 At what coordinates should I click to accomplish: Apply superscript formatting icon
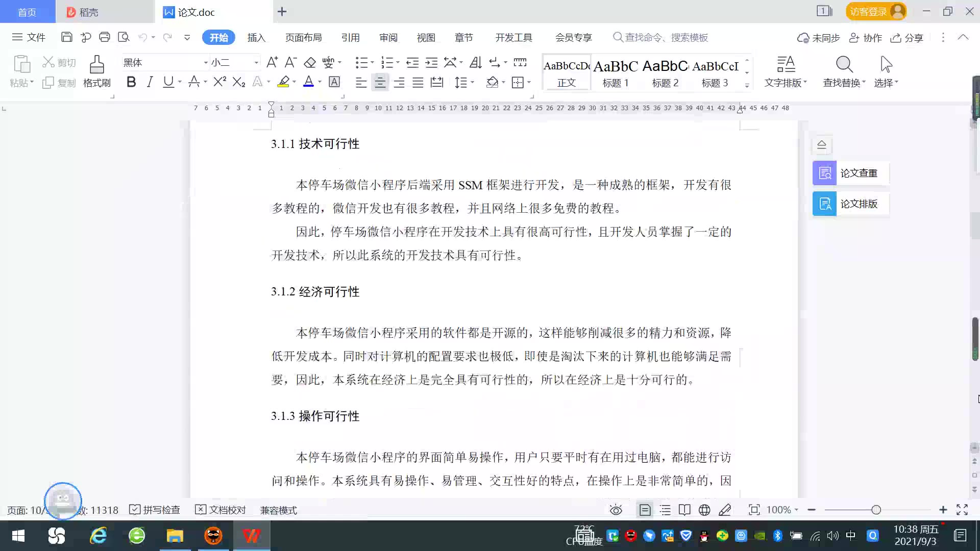[219, 82]
